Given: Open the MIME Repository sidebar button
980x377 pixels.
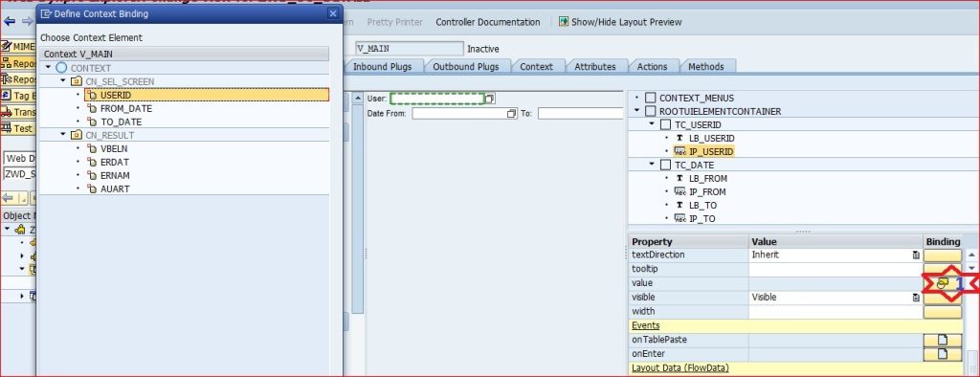Looking at the screenshot, I should tap(18, 47).
